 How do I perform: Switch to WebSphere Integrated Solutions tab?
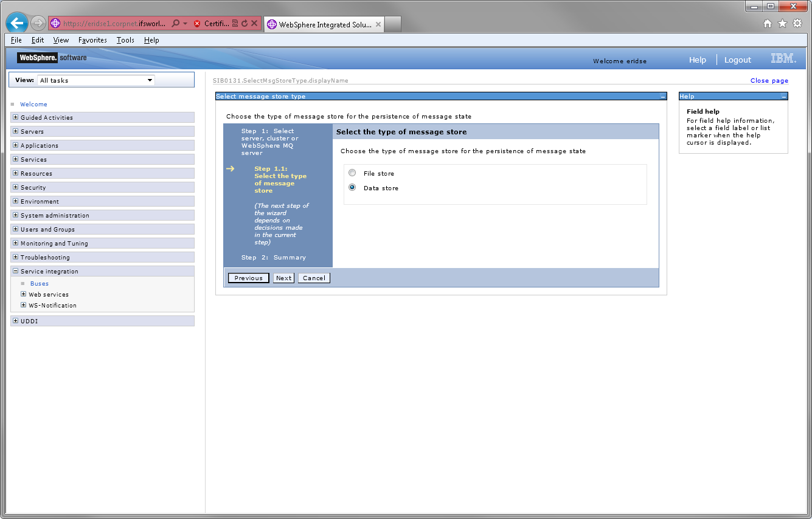(324, 25)
